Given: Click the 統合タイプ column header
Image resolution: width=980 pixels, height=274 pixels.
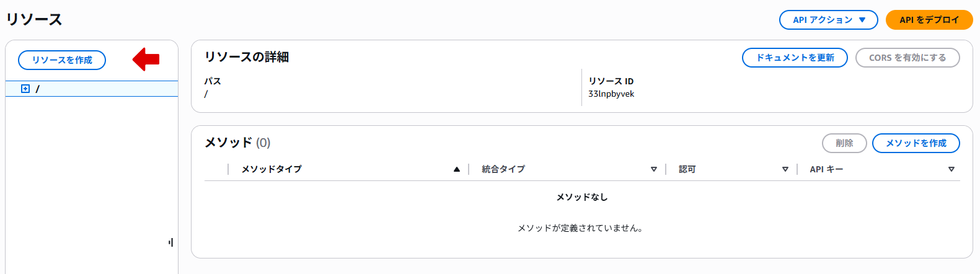Looking at the screenshot, I should pyautogui.click(x=503, y=169).
